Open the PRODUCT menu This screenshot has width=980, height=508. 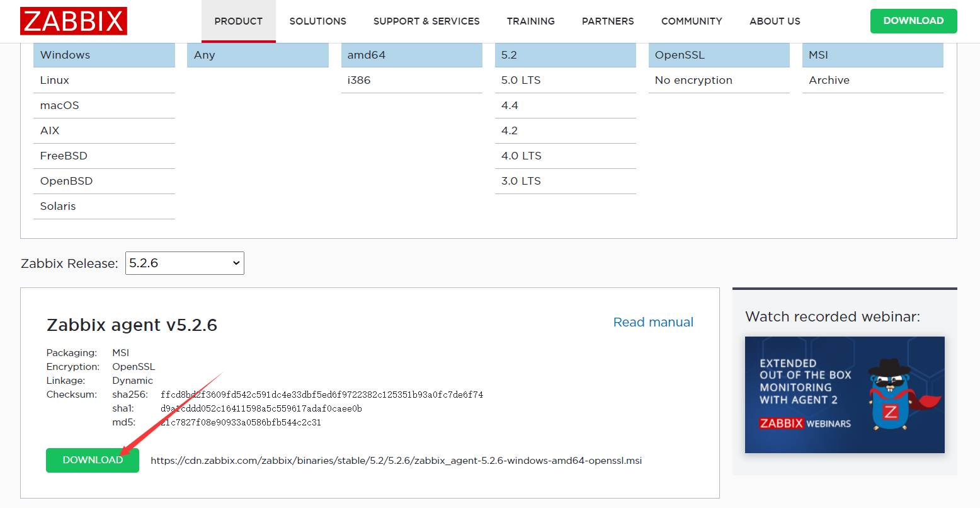click(238, 21)
